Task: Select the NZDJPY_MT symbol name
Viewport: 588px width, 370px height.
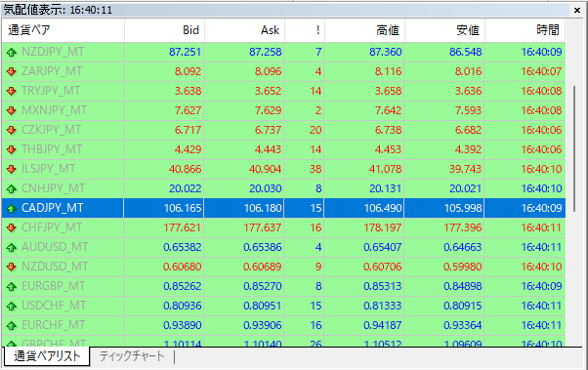Action: [x=53, y=52]
